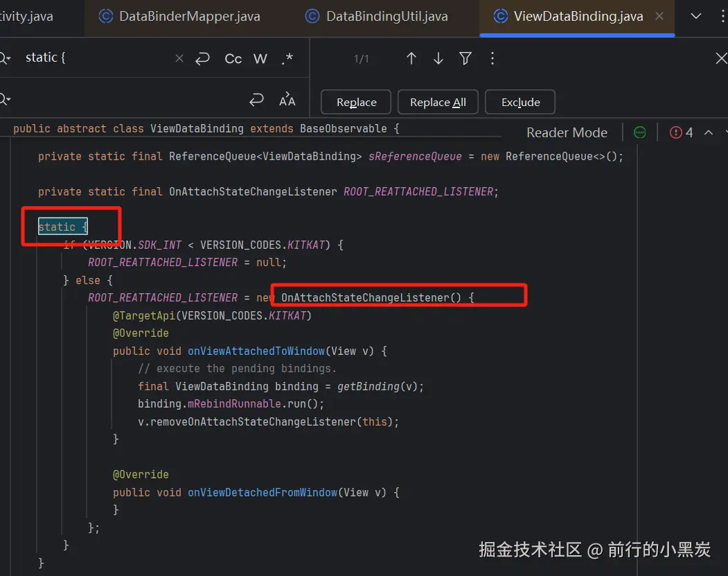Image resolution: width=728 pixels, height=576 pixels.
Task: Open the hidden tabs dropdown chevron
Action: 695,16
